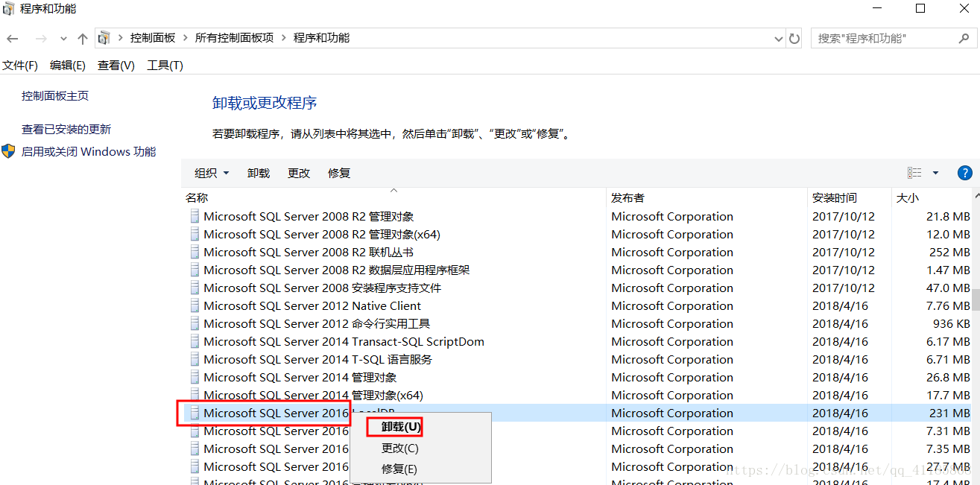Click icon of SQL Server 2008 R2 联机丛书
The image size is (980, 485).
195,253
